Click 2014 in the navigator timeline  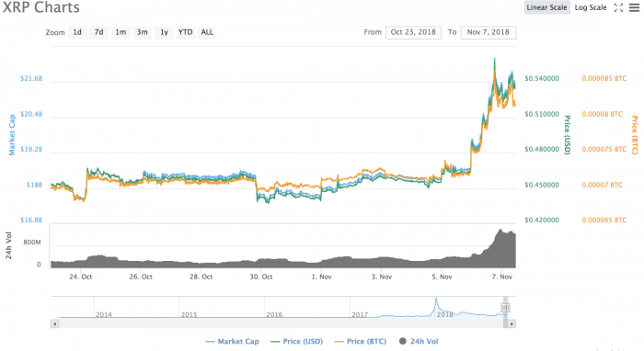tap(103, 314)
